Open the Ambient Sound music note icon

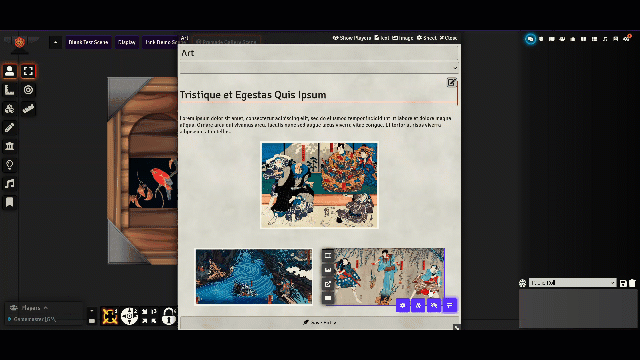(x=9, y=184)
